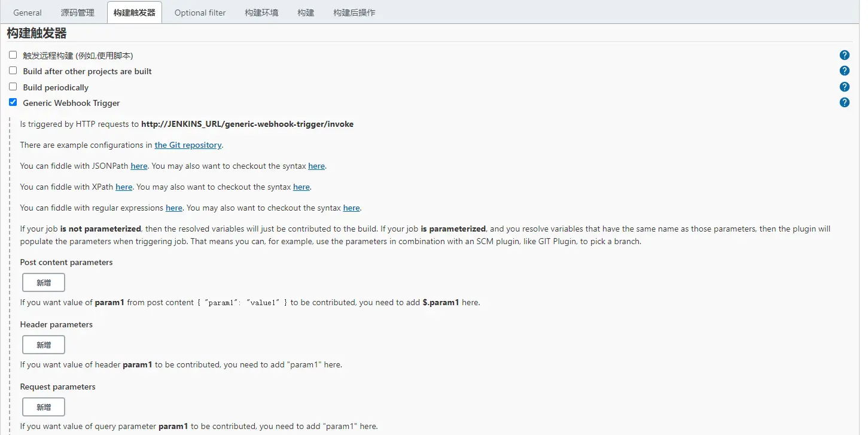This screenshot has height=435, width=868.
Task: Uncheck Generic Webhook Trigger checkbox
Action: (13, 102)
